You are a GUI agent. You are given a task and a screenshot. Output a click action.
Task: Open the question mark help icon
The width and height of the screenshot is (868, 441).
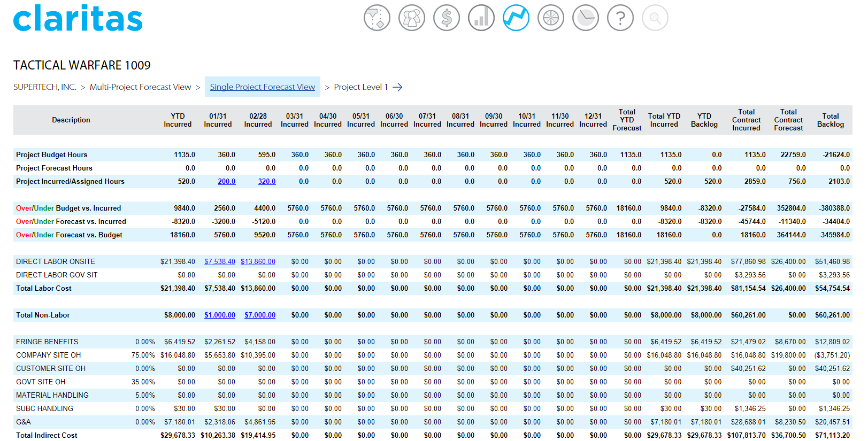coord(620,18)
